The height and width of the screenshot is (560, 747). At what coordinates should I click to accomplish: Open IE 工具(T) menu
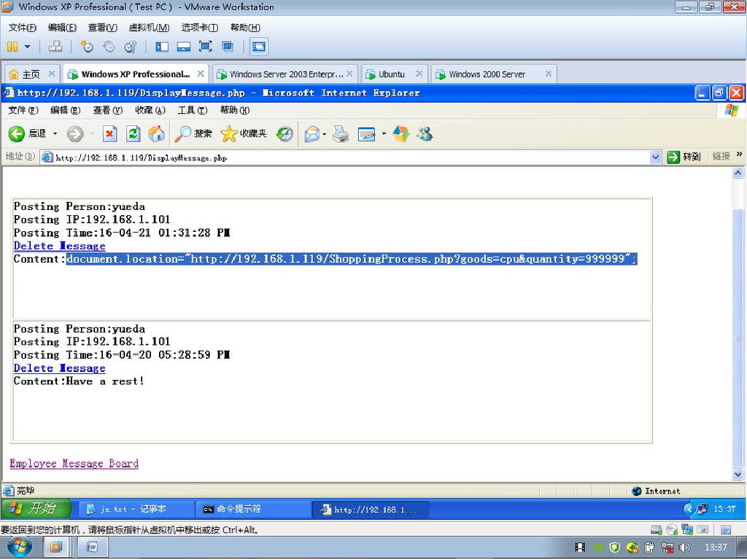click(193, 111)
